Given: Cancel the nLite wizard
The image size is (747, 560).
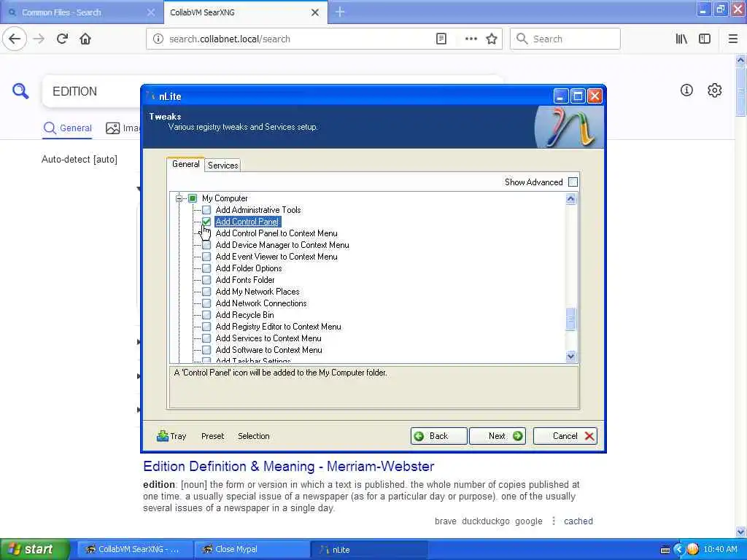Looking at the screenshot, I should pos(565,436).
